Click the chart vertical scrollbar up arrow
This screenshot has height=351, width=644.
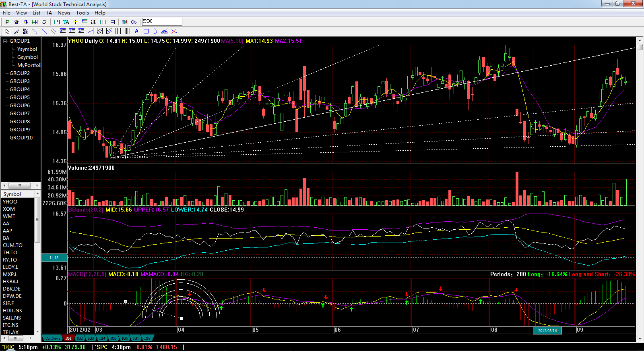[x=640, y=40]
